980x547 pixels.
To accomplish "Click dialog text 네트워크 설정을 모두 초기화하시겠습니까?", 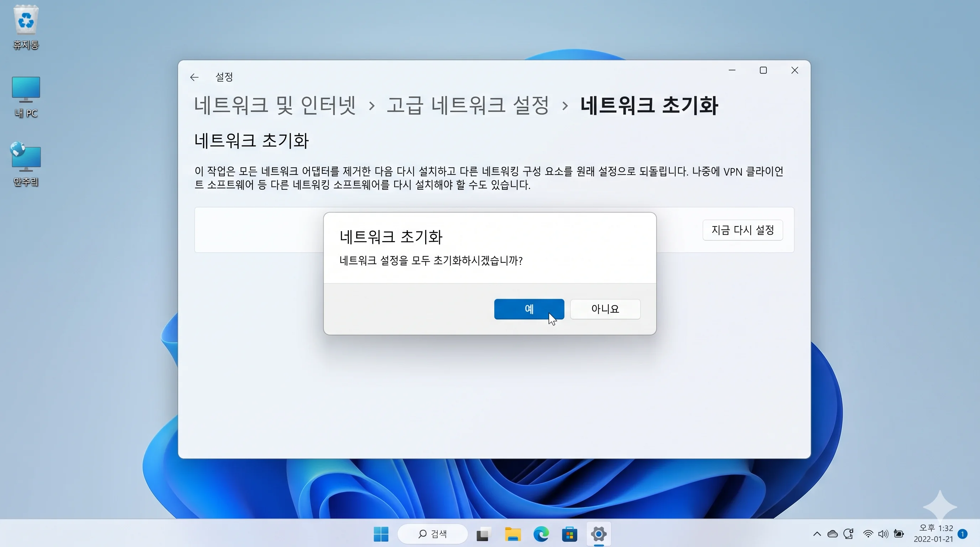I will pyautogui.click(x=431, y=261).
